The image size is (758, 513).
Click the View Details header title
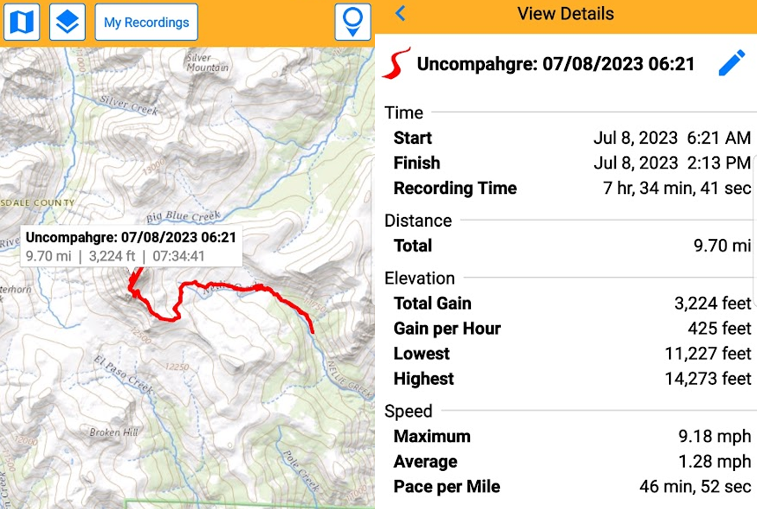pyautogui.click(x=565, y=14)
